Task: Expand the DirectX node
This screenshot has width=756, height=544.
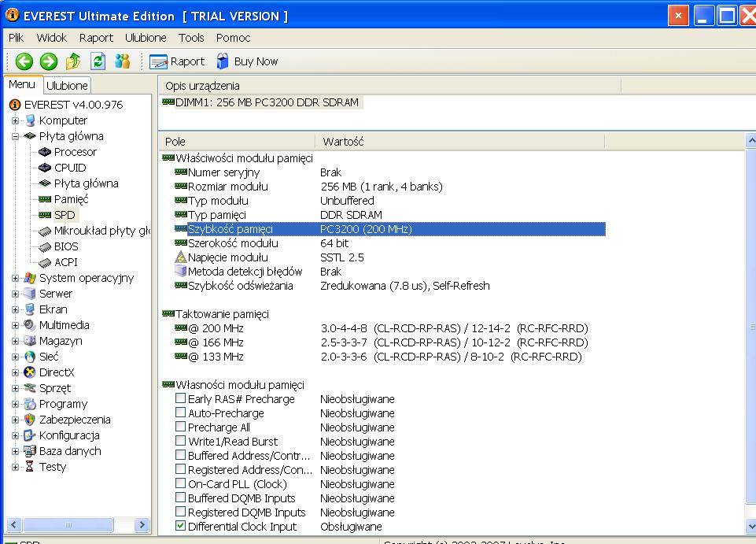Action: coord(15,372)
